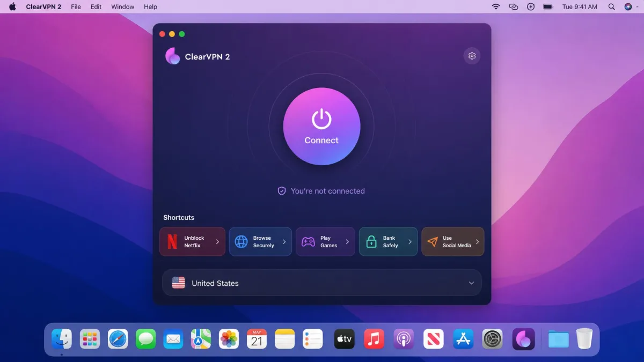Viewport: 644px width, 362px height.
Task: Expand the Browse Securely shortcut chevron
Action: pyautogui.click(x=284, y=242)
